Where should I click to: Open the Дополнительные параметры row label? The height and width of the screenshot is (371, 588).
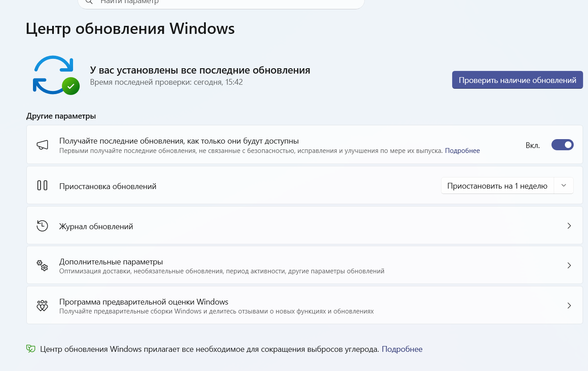coord(111,262)
